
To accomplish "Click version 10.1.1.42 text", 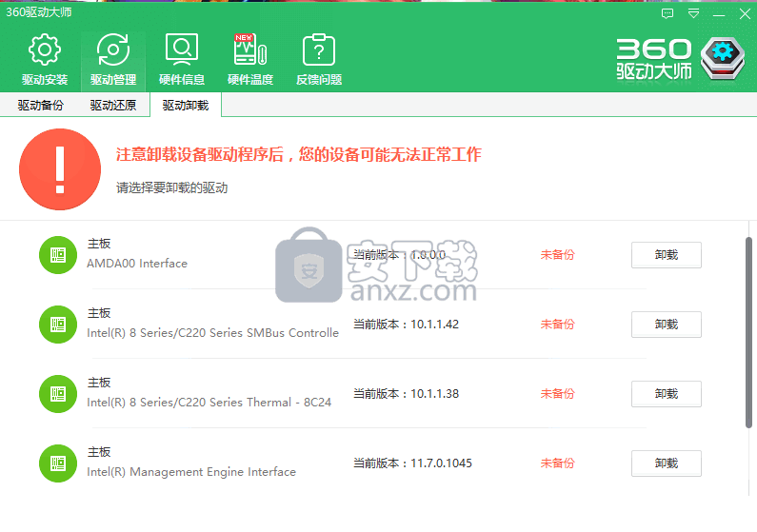I will click(434, 325).
